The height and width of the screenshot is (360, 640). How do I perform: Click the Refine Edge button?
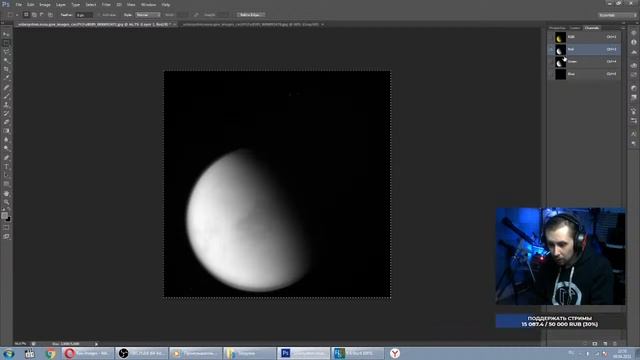pos(251,15)
